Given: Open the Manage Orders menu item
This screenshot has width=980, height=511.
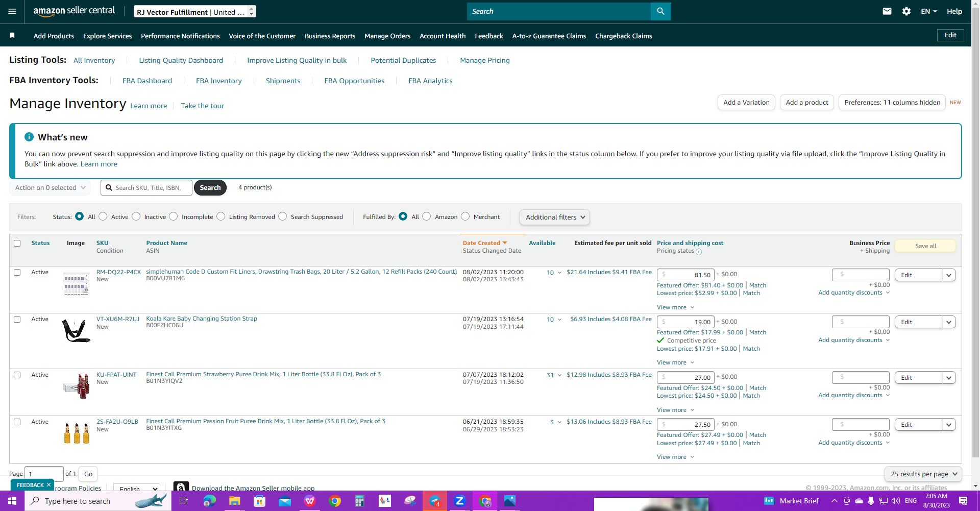Looking at the screenshot, I should click(x=387, y=36).
